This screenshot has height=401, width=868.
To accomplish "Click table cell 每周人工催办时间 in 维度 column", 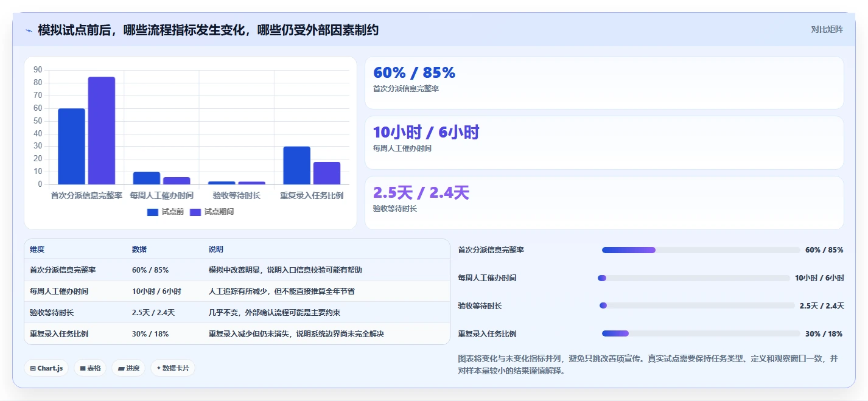I will [59, 291].
